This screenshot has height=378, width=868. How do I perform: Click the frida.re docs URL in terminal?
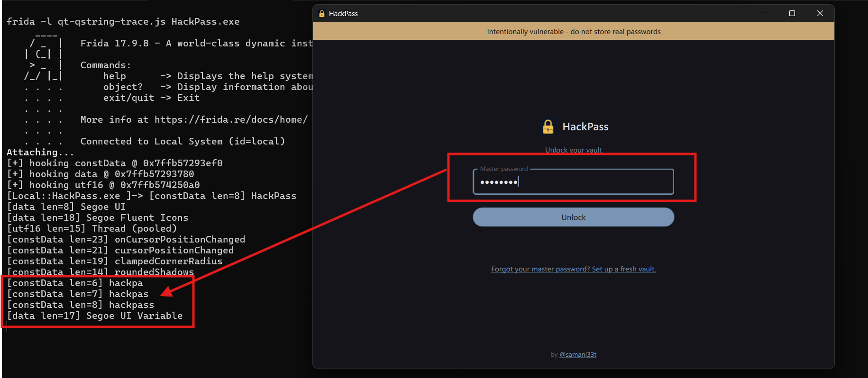pos(231,119)
